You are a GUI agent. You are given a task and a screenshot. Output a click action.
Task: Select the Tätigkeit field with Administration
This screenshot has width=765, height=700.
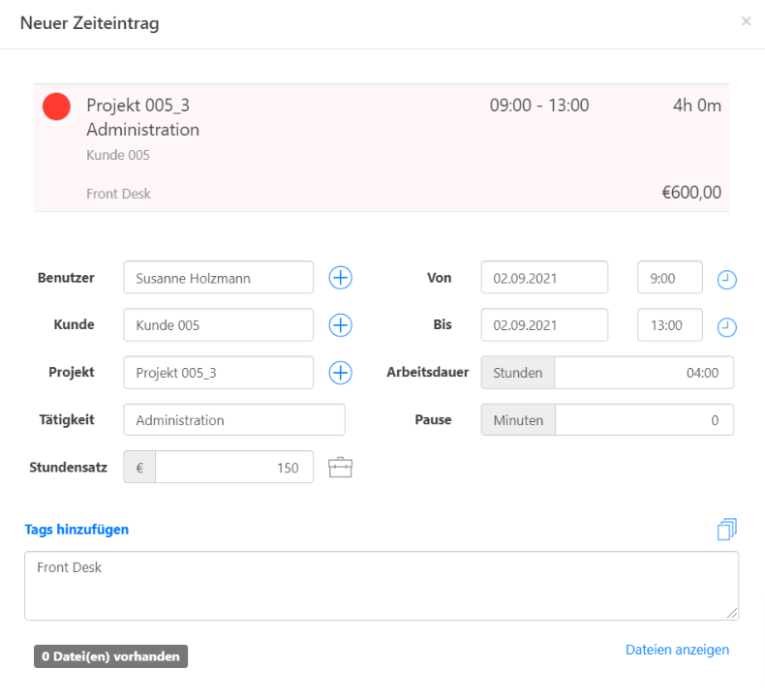pyautogui.click(x=234, y=420)
